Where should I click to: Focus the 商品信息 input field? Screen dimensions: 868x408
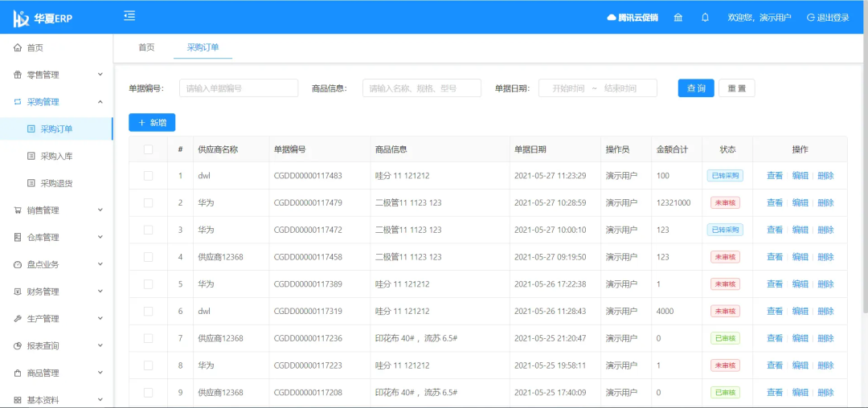[422, 88]
